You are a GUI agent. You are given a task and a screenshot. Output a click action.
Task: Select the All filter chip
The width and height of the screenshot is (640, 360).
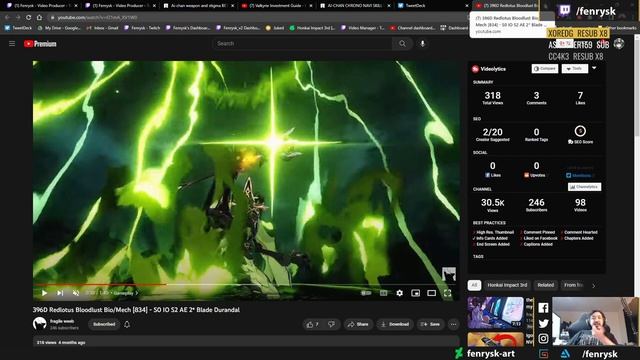click(474, 285)
